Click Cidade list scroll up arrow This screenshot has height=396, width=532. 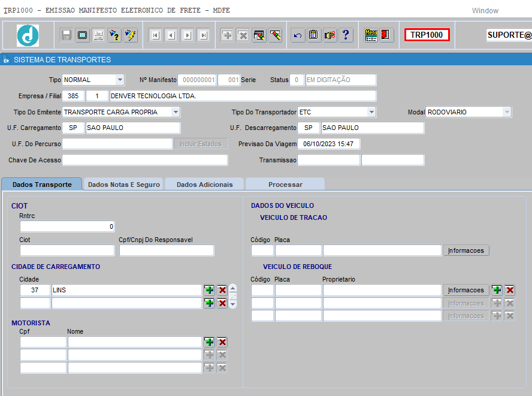coord(232,288)
